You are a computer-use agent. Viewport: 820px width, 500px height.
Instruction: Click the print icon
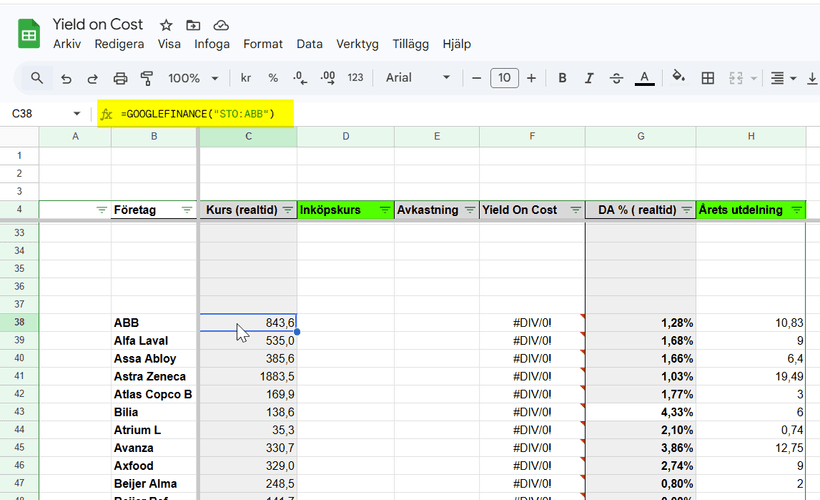click(x=120, y=78)
